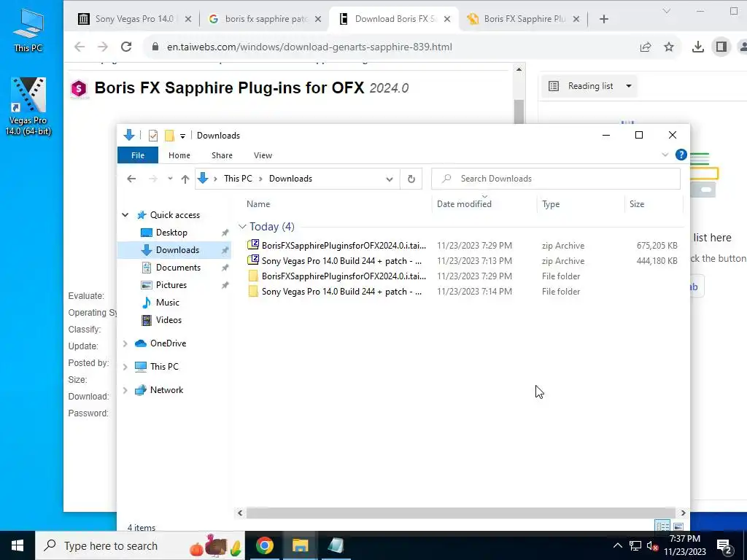Click Explorer horizontal scrollbar track

coord(461,513)
